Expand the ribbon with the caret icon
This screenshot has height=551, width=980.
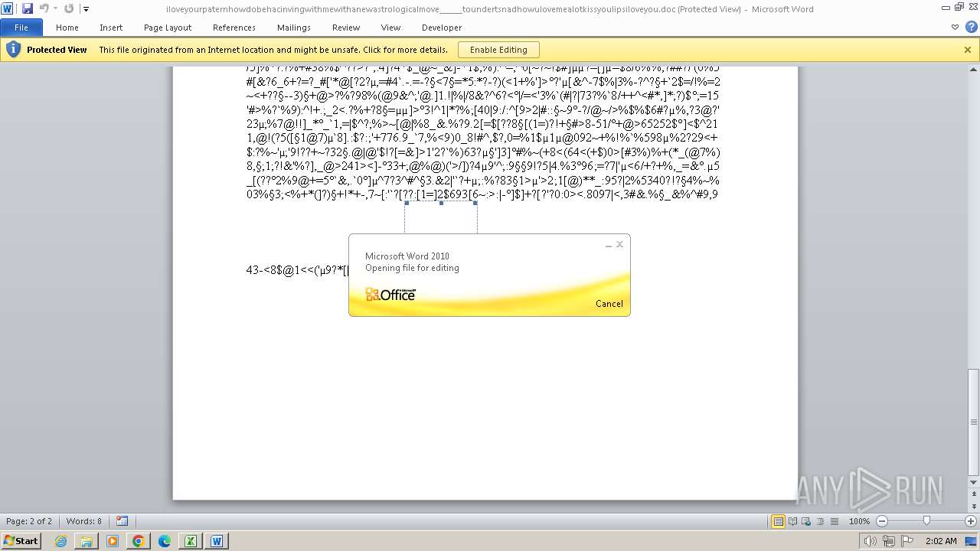(955, 28)
